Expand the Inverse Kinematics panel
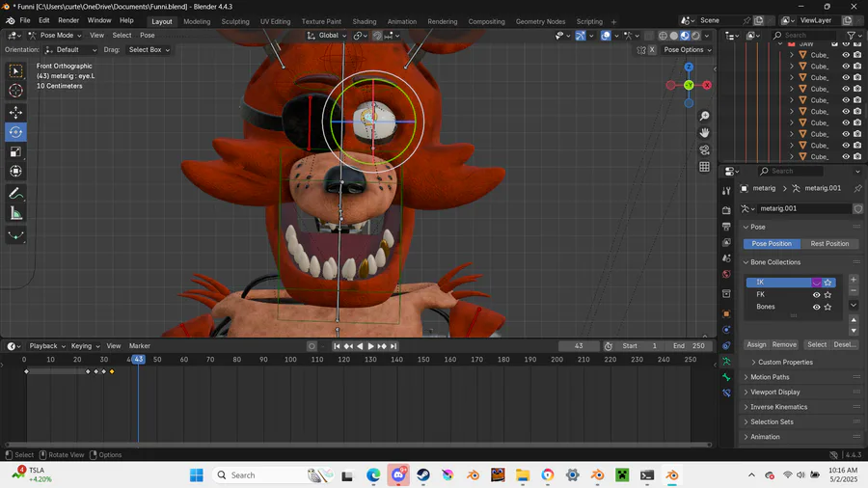 pos(778,407)
